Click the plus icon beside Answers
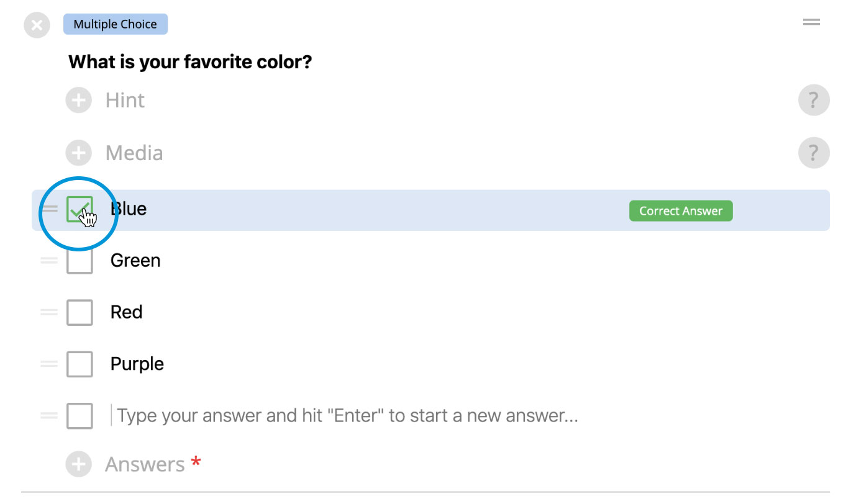The image size is (851, 504). tap(79, 464)
